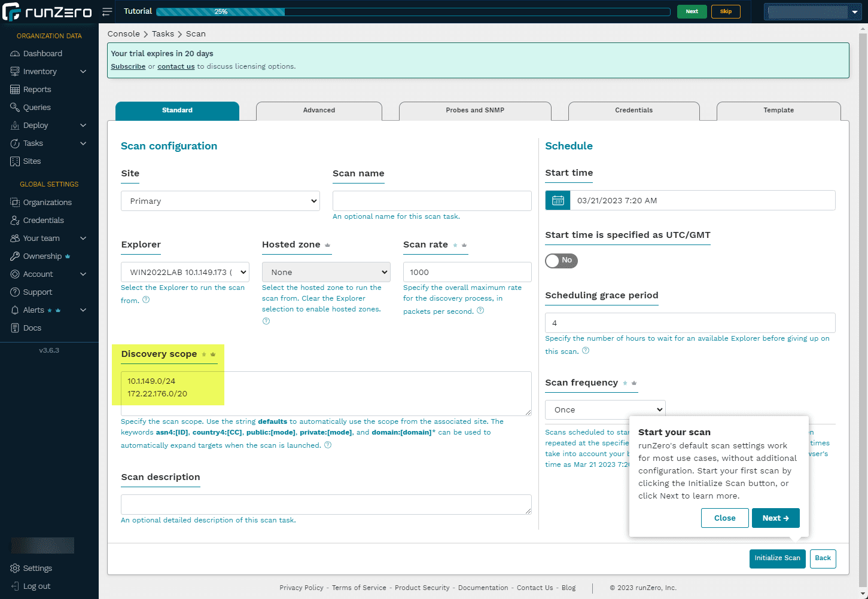Click the Start time date field

coord(703,200)
